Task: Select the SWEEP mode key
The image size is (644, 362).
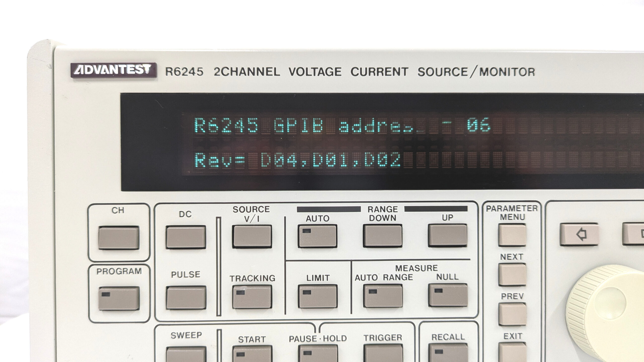Action: pyautogui.click(x=186, y=354)
